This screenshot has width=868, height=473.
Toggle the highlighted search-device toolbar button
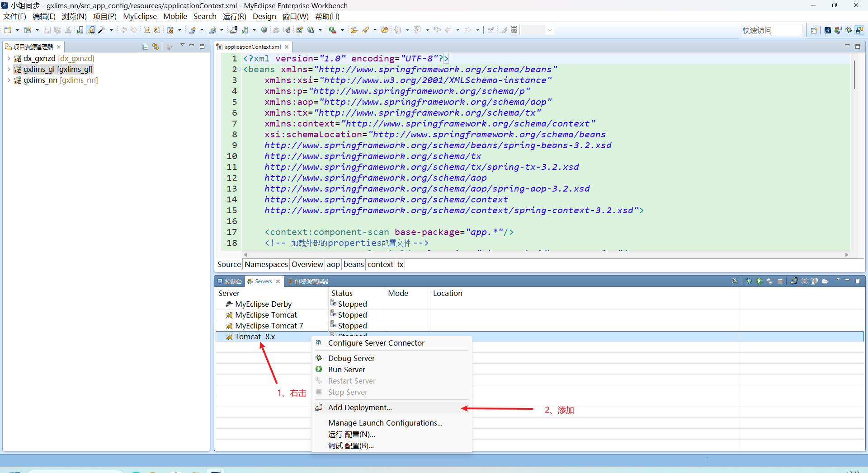pos(91,30)
